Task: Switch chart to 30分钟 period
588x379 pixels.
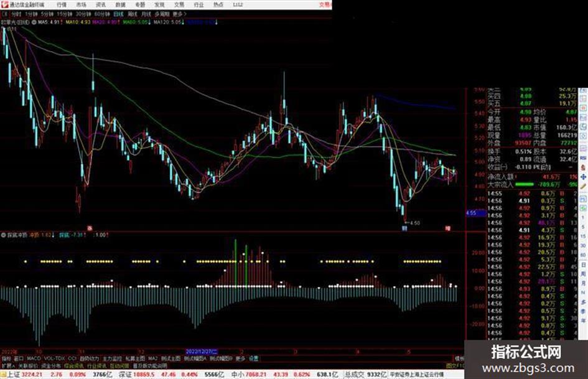Action: (83, 14)
